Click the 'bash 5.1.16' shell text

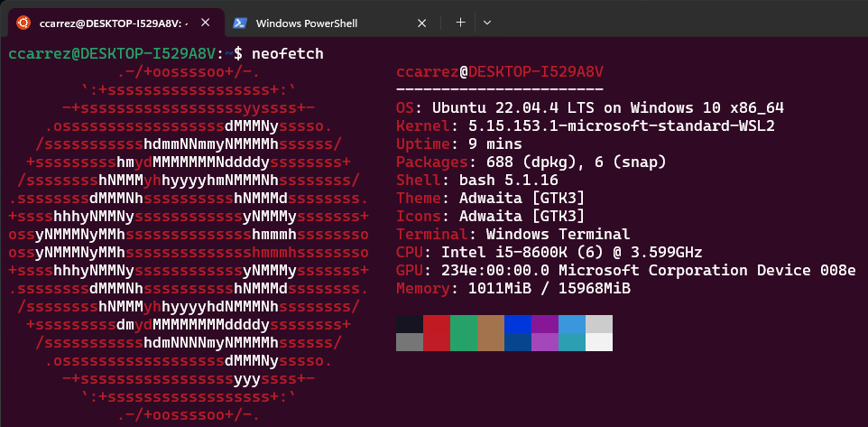click(509, 181)
